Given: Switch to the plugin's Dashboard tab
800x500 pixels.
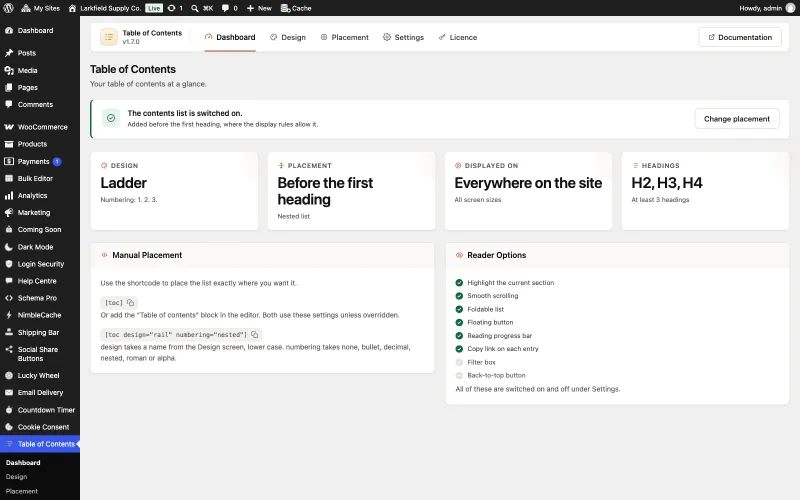Looking at the screenshot, I should [x=230, y=37].
